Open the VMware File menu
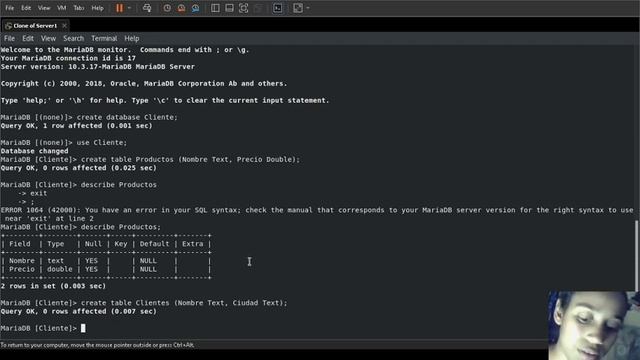Image resolution: width=640 pixels, height=360 pixels. click(9, 8)
